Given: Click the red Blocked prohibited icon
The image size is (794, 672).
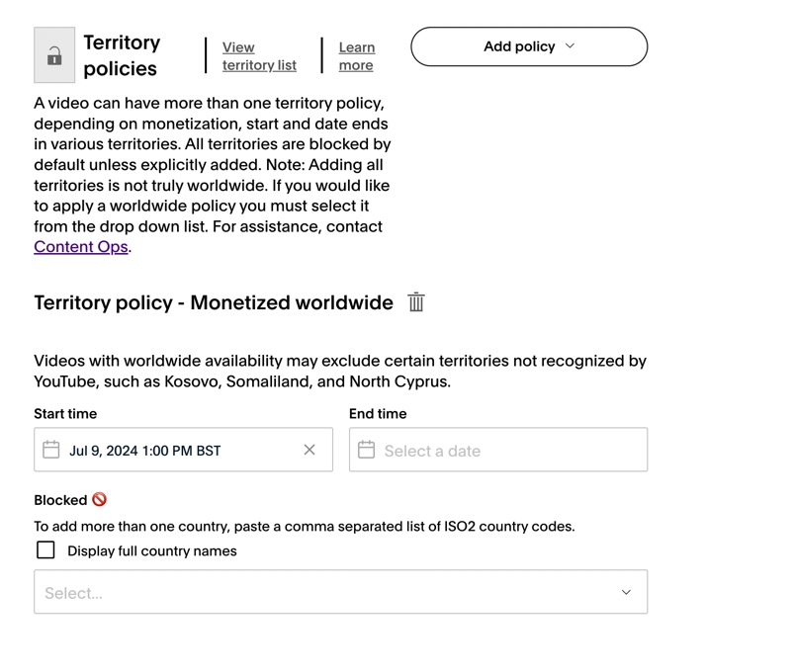Looking at the screenshot, I should (x=99, y=499).
